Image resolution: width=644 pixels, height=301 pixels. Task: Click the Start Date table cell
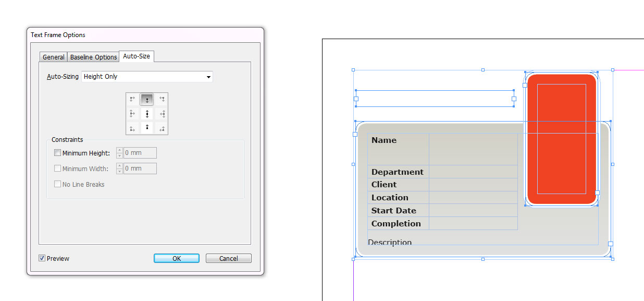[398, 211]
